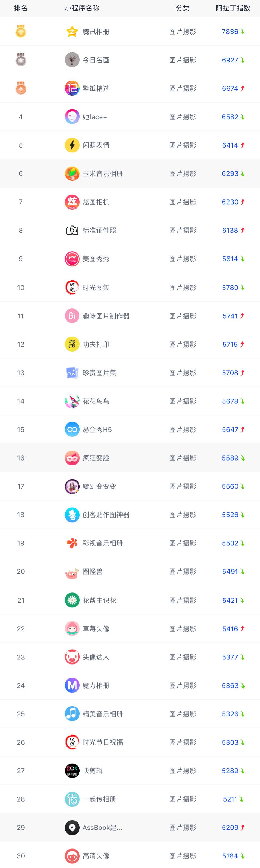Open the 壁纸精选 mini program name
Image resolution: width=260 pixels, height=868 pixels.
coord(96,88)
